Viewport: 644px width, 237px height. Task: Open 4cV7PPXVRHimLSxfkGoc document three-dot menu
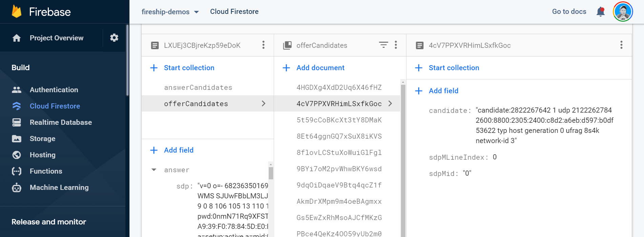(621, 45)
